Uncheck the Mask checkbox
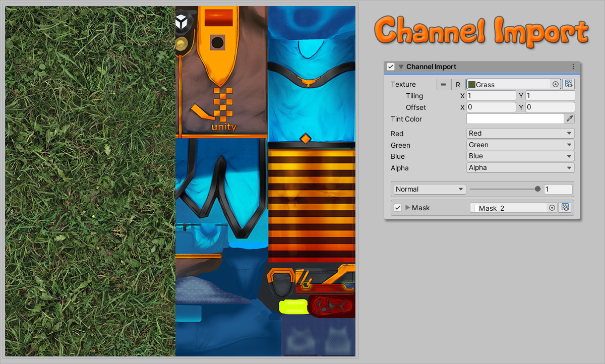Screen dimensions: 605x364 click(398, 208)
